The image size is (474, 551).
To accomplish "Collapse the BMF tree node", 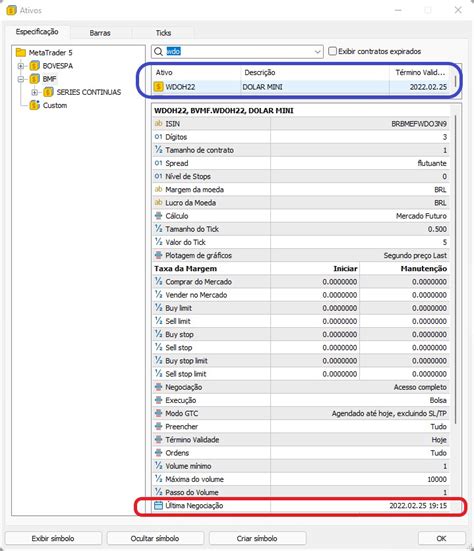I will 21,79.
